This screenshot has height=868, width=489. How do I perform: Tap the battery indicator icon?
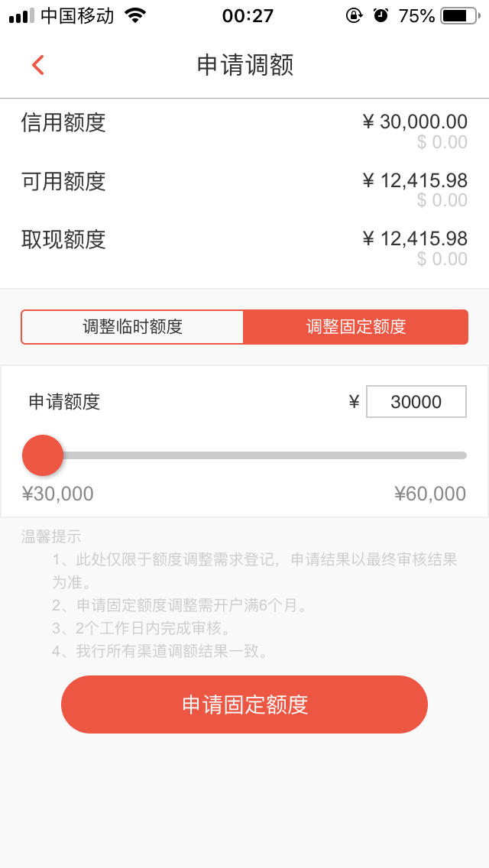click(x=461, y=16)
